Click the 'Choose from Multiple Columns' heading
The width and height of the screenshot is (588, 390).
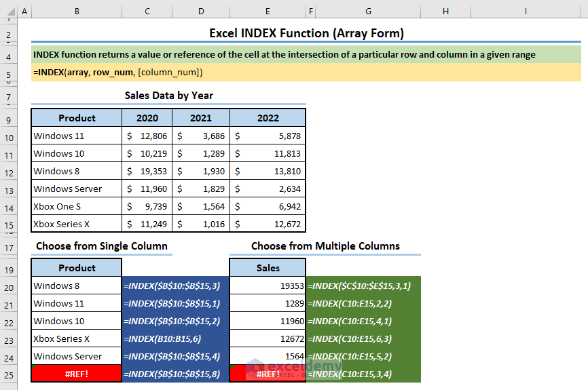pyautogui.click(x=325, y=246)
